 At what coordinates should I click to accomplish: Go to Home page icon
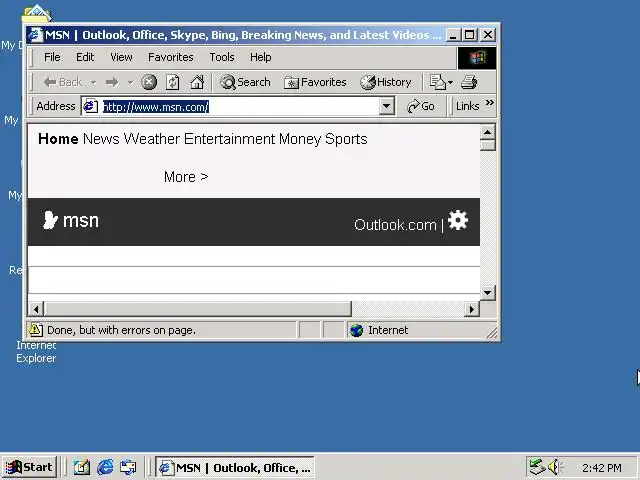pyautogui.click(x=197, y=82)
